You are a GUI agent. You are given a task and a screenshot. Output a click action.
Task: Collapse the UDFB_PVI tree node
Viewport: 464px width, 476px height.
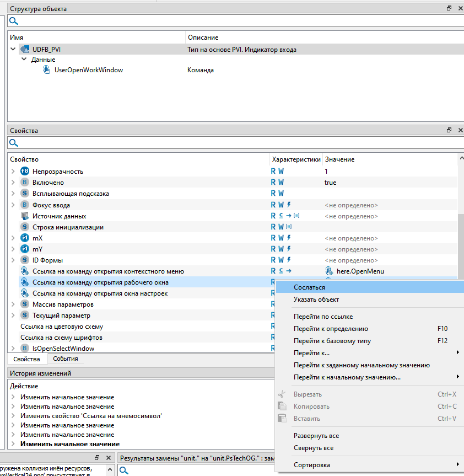tap(13, 50)
